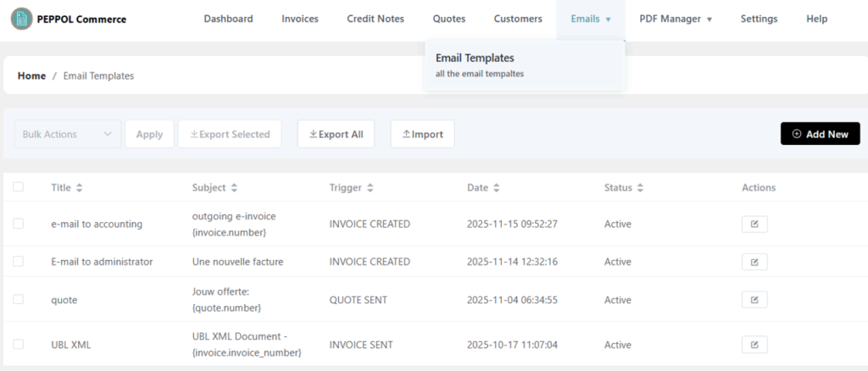Click 'outgoing e-invoice {invoice.number}' subject

pyautogui.click(x=234, y=224)
